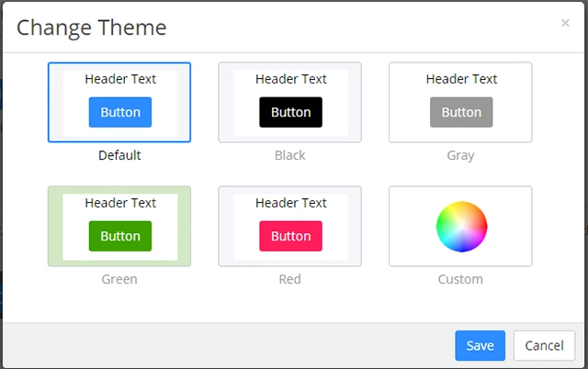This screenshot has width=588, height=369.
Task: Cancel the theme change
Action: [544, 346]
